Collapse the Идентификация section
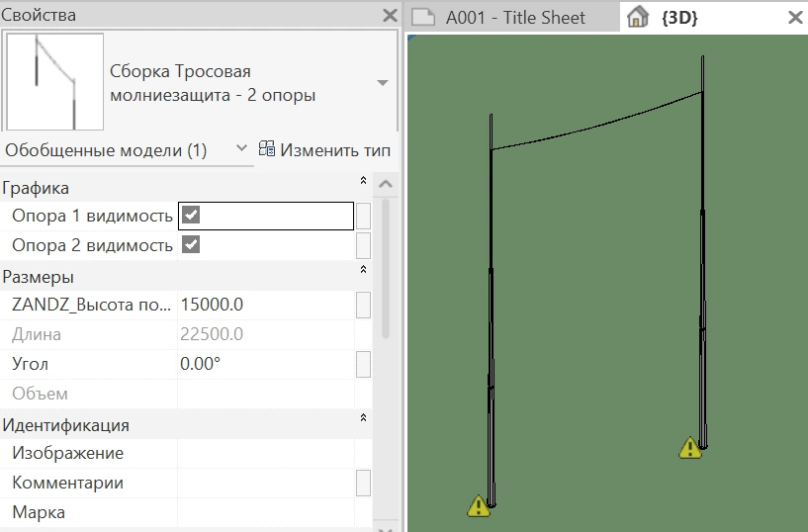Viewport: 808px width, 532px height. tap(363, 419)
